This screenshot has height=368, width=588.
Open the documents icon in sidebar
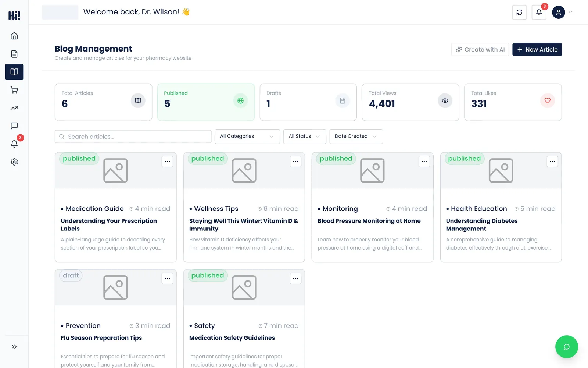click(14, 54)
